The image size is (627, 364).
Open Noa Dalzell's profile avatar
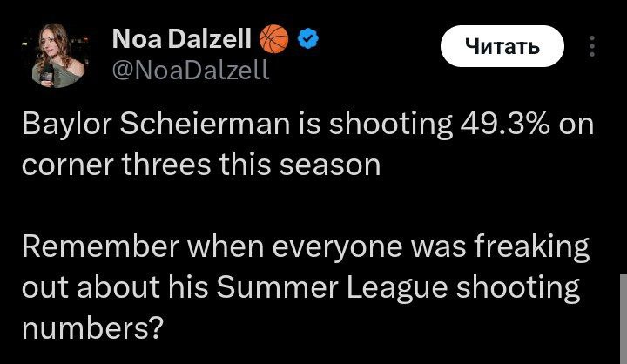[x=58, y=57]
